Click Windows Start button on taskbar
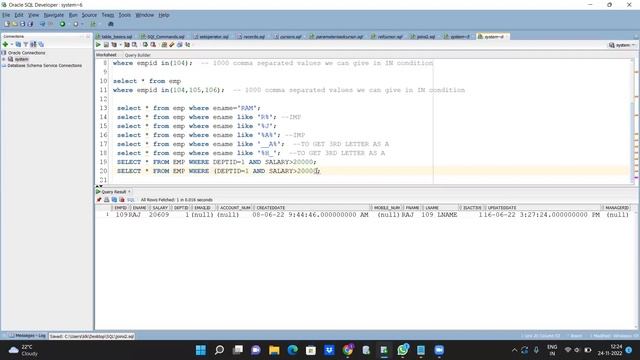This screenshot has height=360, width=640. (201, 350)
